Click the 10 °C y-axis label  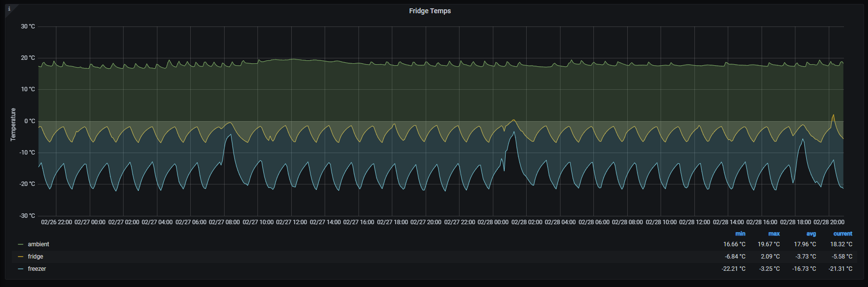pyautogui.click(x=28, y=89)
